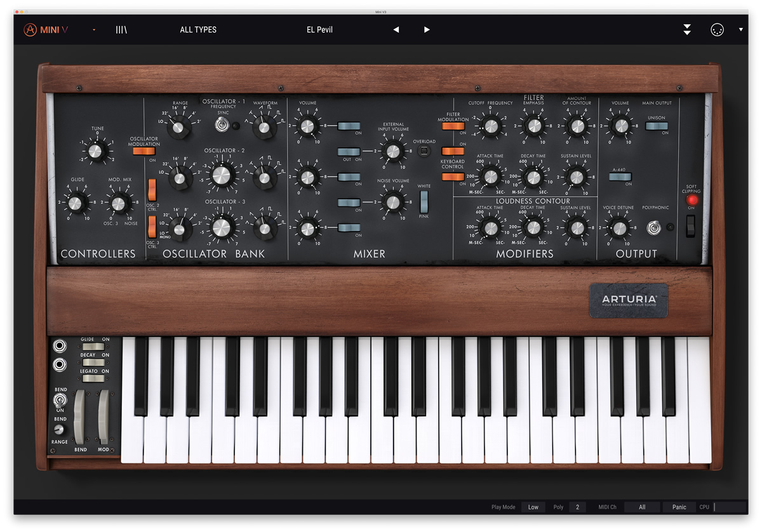Open the MIDI settings icon top right

717,29
